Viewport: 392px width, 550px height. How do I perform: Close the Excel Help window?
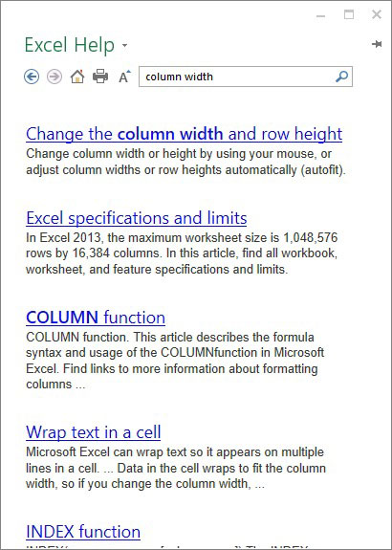point(377,14)
